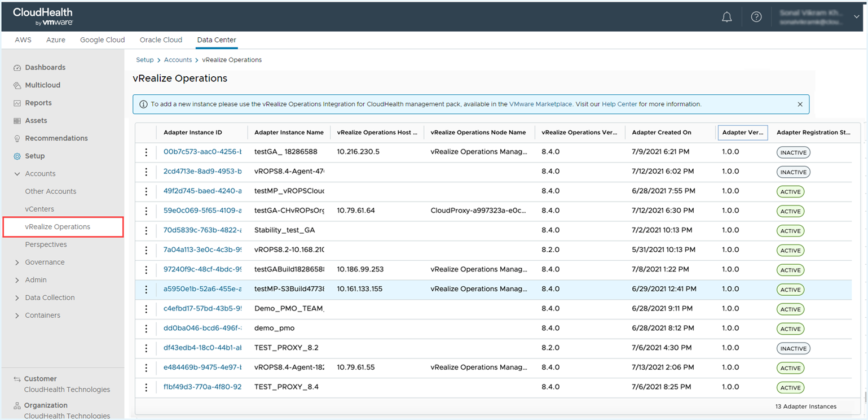The width and height of the screenshot is (868, 420).
Task: Click the CloudHealth by VMware logo
Action: pyautogui.click(x=43, y=16)
